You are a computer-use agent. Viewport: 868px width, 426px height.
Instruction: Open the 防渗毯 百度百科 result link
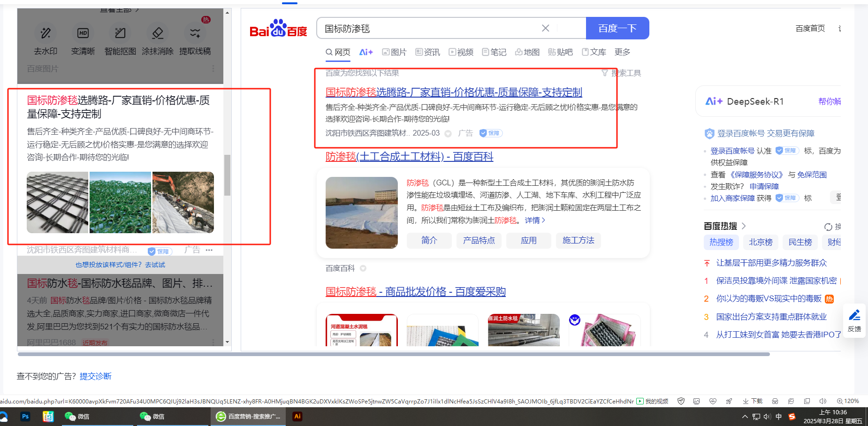409,156
